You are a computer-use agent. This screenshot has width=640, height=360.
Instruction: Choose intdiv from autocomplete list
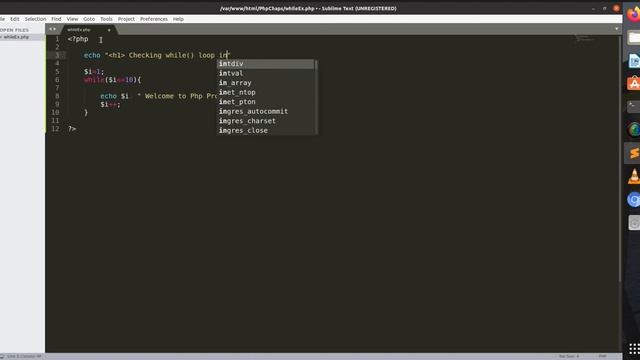click(x=265, y=64)
